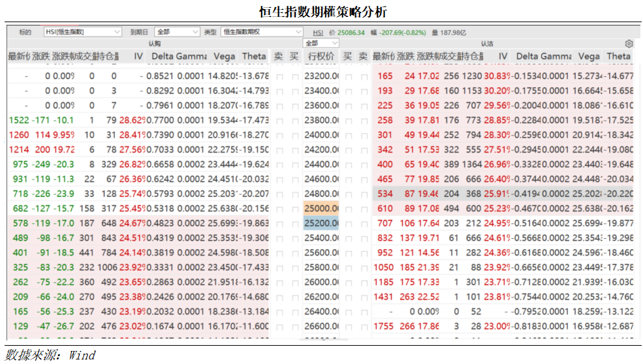Click call last price 578
Image resolution: width=643 pixels, height=364 pixels.
click(20, 223)
